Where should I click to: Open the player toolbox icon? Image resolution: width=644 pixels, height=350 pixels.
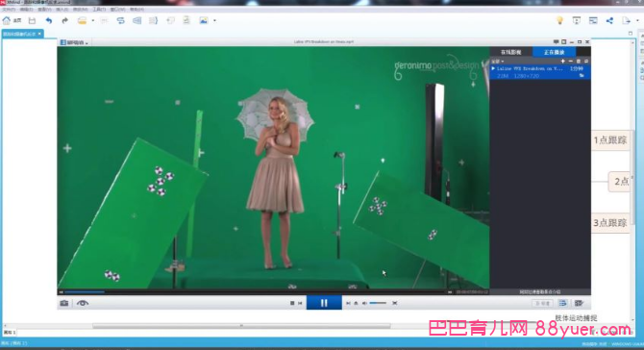point(579,303)
